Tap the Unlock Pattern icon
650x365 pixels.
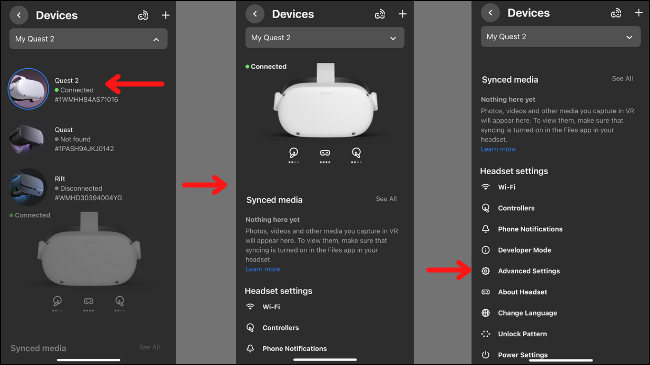tap(485, 334)
